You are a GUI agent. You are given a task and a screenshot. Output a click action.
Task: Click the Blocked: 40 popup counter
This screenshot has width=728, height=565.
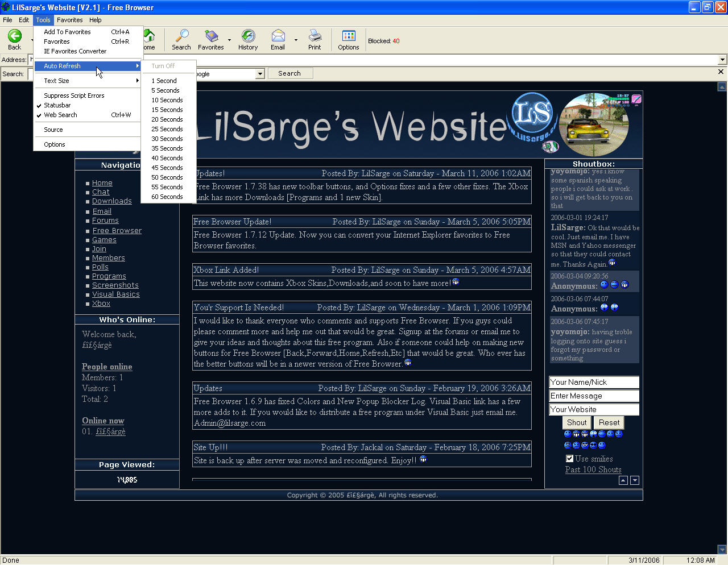[384, 41]
